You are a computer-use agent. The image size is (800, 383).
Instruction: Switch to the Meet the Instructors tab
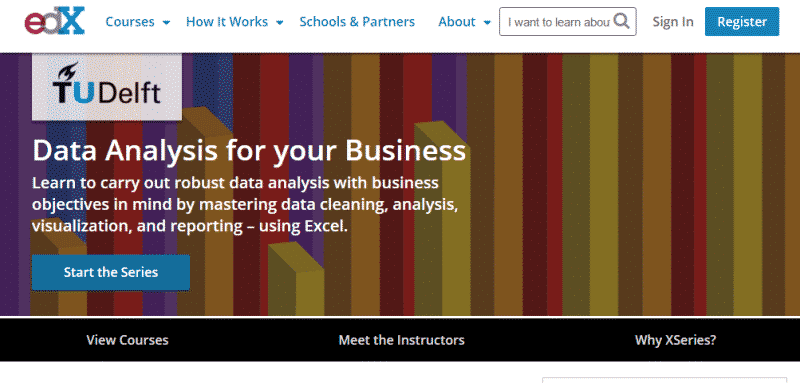402,340
